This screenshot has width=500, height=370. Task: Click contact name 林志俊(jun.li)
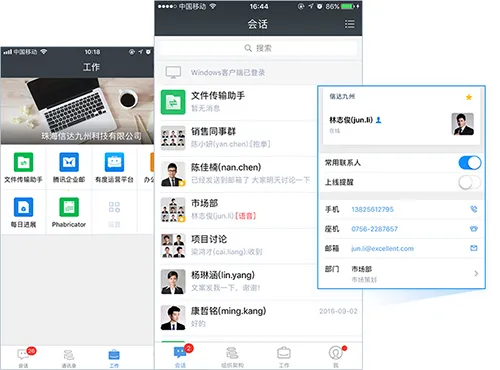coord(351,120)
